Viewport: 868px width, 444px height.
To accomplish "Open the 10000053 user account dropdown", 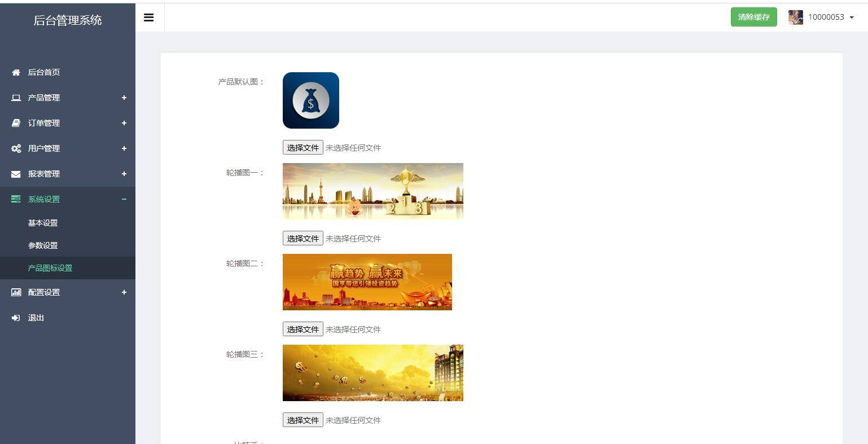I will [826, 17].
